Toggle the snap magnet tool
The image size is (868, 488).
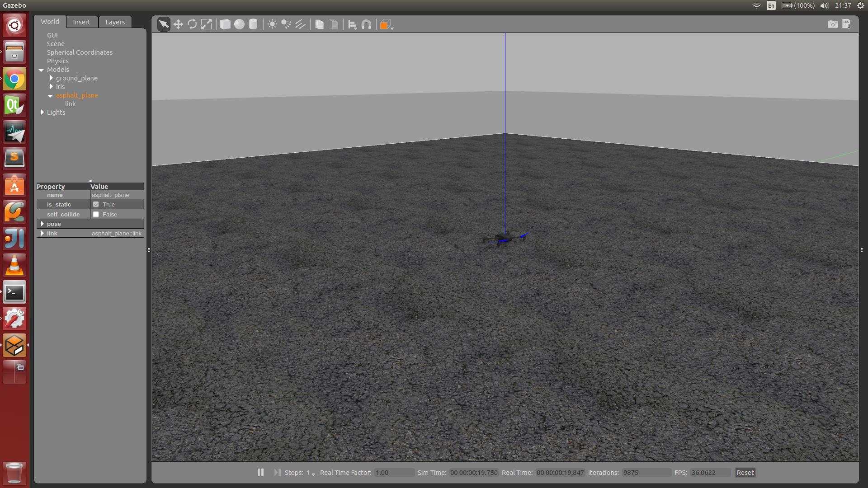tap(367, 24)
